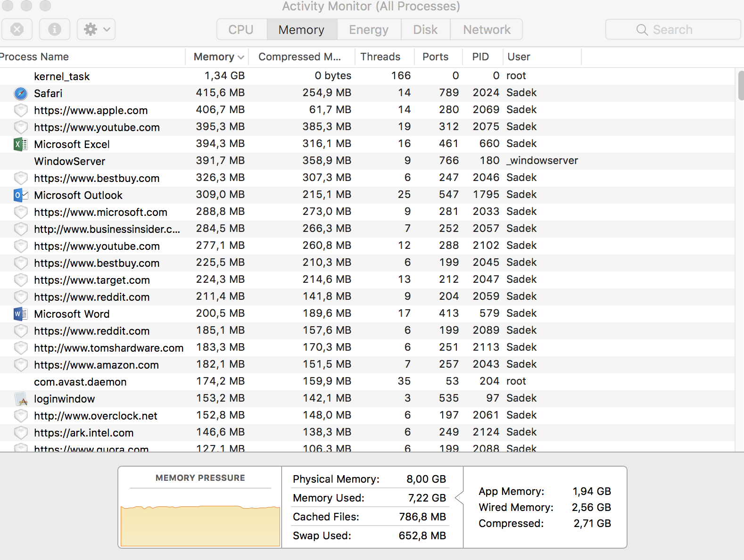Sort by the User column header

point(542,57)
